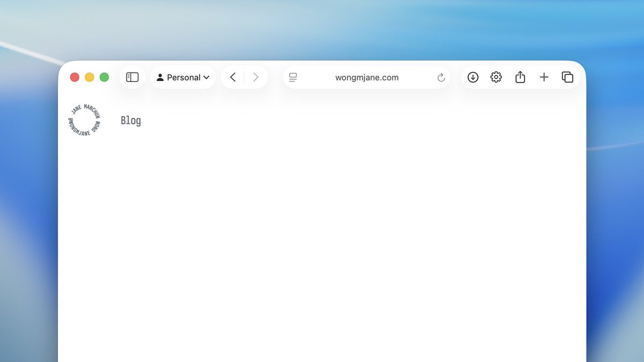Expand the chevron next to Personal

tap(206, 77)
